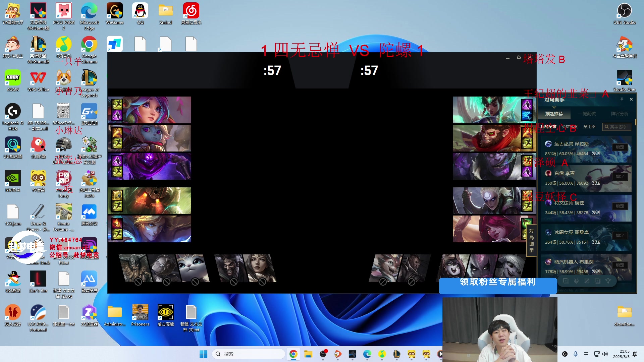Launch OBS Studio desktop shortcut
The height and width of the screenshot is (362, 644).
pyautogui.click(x=624, y=13)
